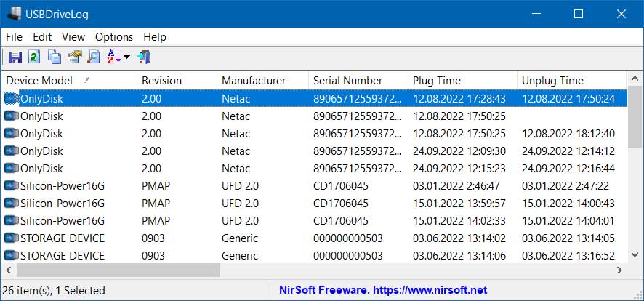Expand the sort dropdown arrow in toolbar
Image resolution: width=644 pixels, height=301 pixels.
coord(126,57)
